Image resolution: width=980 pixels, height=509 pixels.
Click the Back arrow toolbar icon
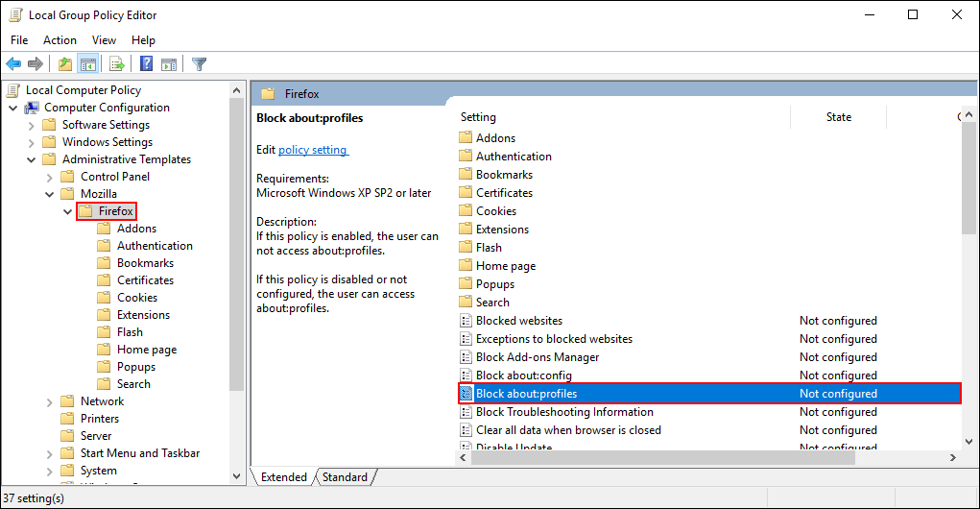[x=13, y=63]
